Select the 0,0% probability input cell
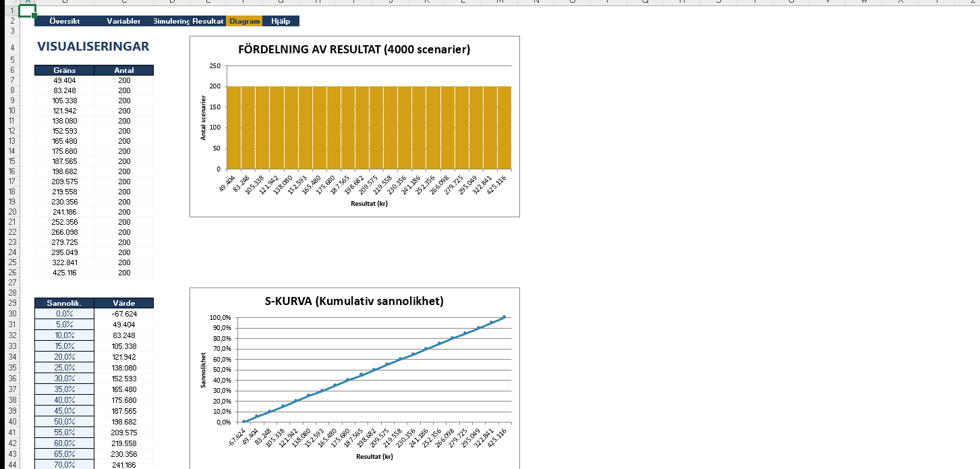 point(64,314)
